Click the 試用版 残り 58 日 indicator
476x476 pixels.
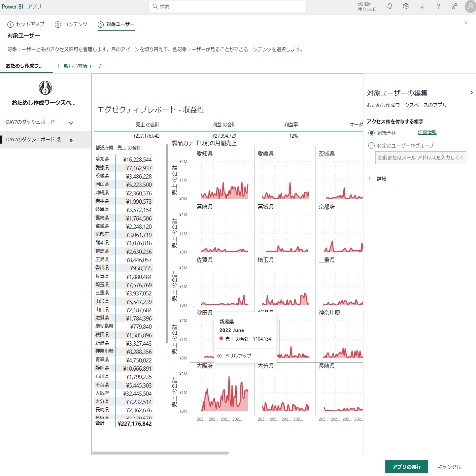click(x=367, y=7)
